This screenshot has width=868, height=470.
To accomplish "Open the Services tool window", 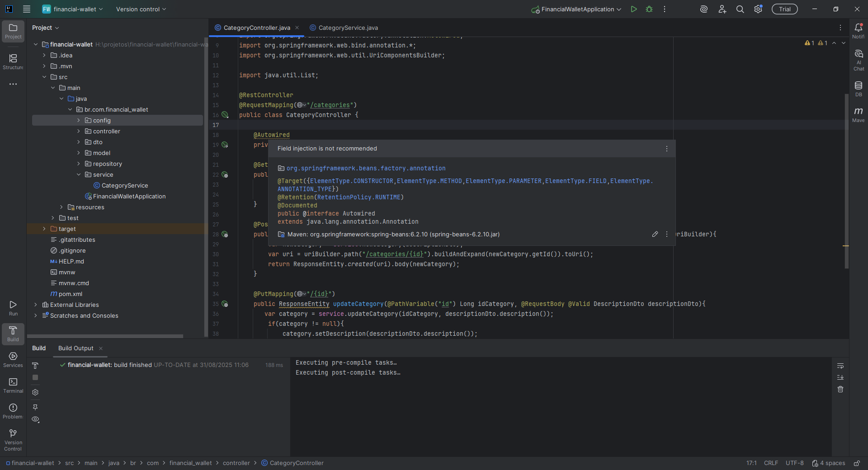I will click(x=13, y=360).
